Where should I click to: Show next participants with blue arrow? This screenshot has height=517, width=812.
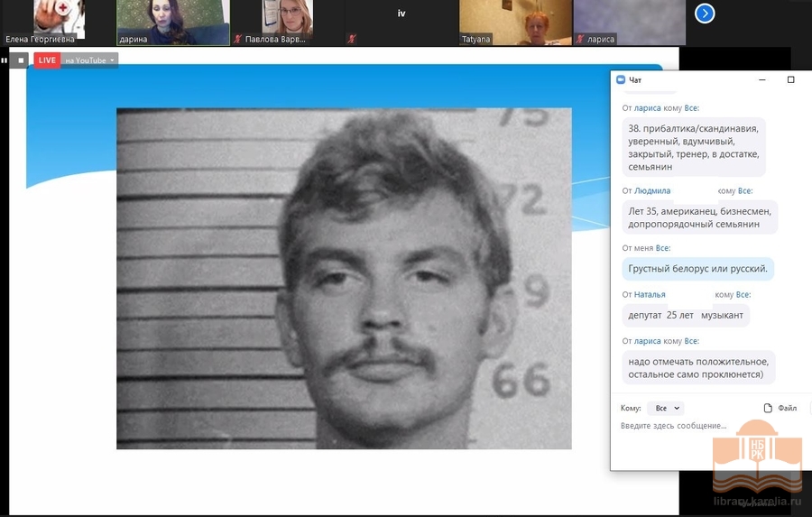point(705,14)
